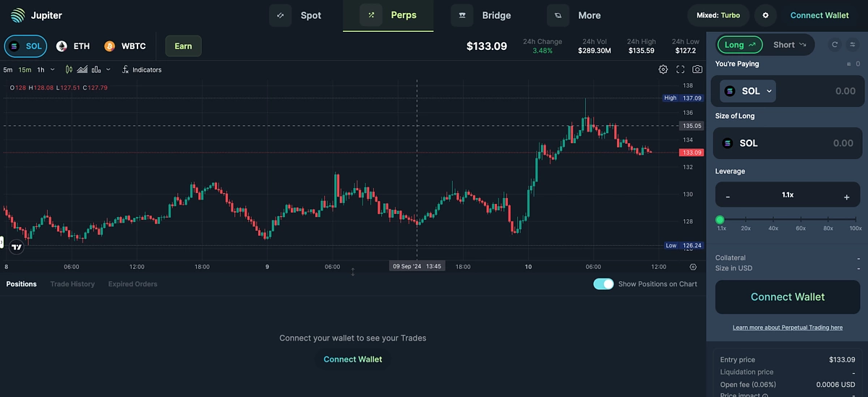
Task: Select the bars chart style
Action: [x=95, y=70]
